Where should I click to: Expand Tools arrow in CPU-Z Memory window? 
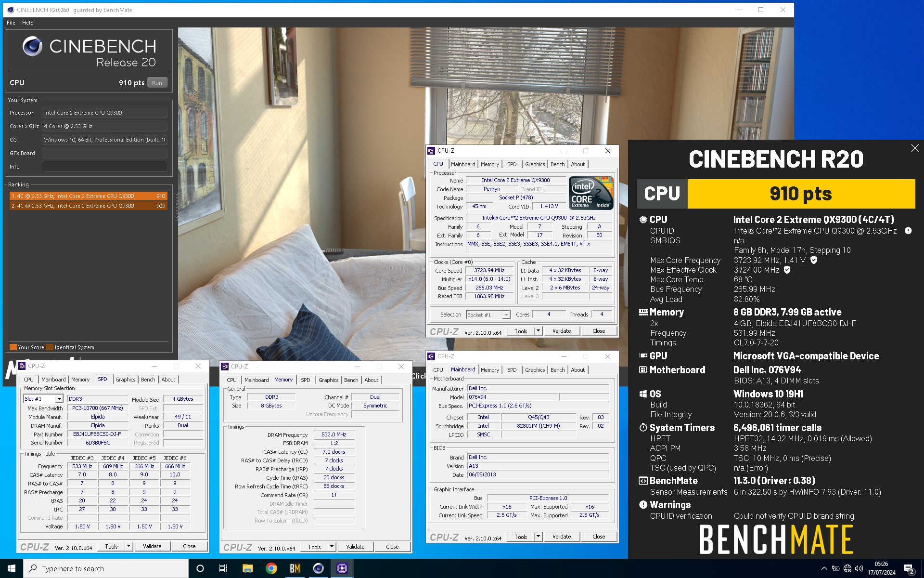point(332,547)
